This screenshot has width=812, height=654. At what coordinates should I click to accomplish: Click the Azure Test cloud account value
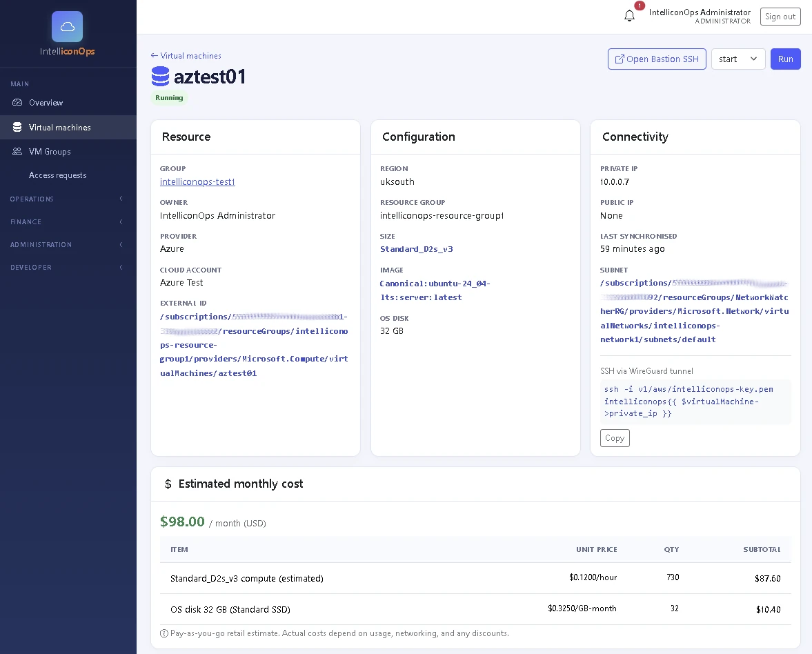[181, 282]
